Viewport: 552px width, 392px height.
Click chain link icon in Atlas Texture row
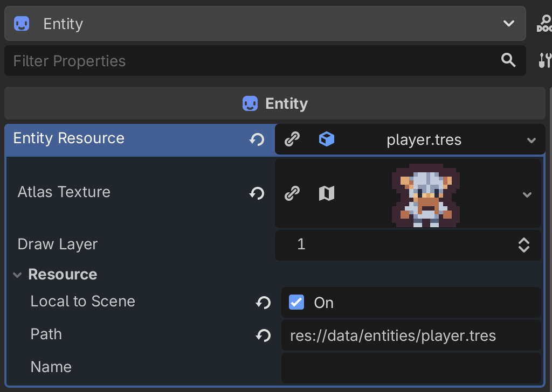click(x=292, y=193)
